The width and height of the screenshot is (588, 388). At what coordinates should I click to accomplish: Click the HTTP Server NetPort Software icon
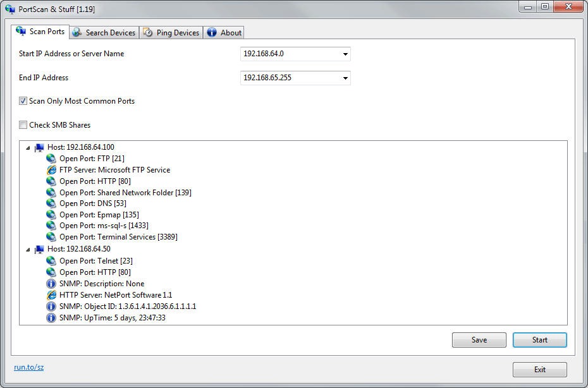click(51, 294)
